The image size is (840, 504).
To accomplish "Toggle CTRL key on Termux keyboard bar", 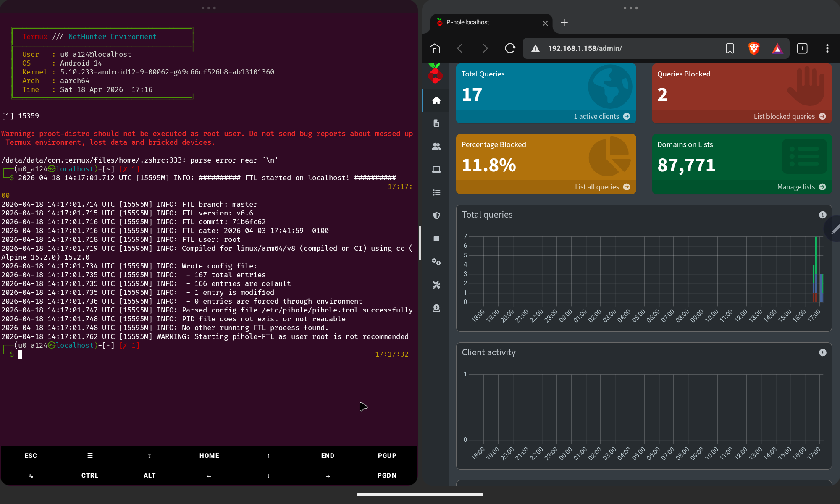I will [89, 475].
